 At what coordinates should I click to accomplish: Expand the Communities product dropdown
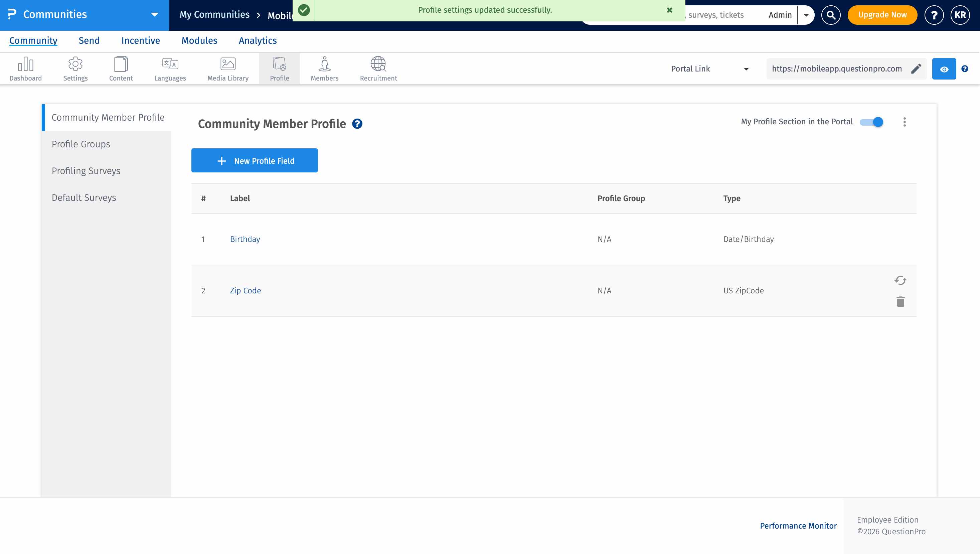click(154, 15)
